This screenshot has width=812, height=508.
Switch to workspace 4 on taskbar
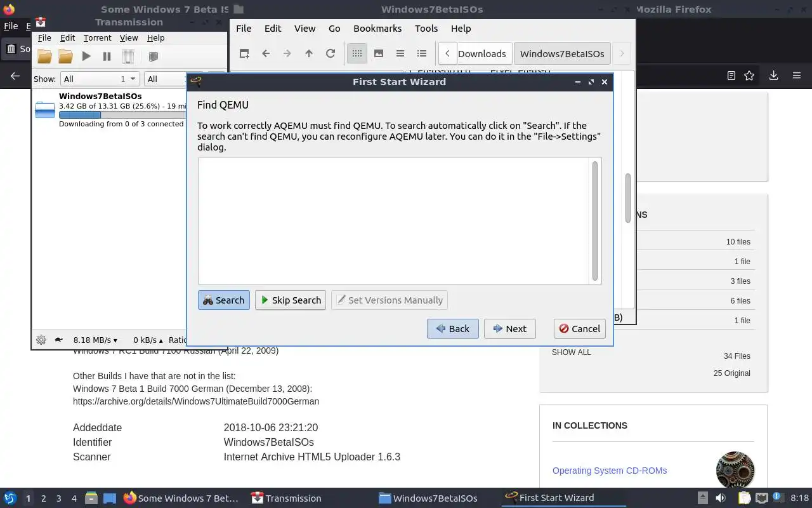click(x=74, y=498)
